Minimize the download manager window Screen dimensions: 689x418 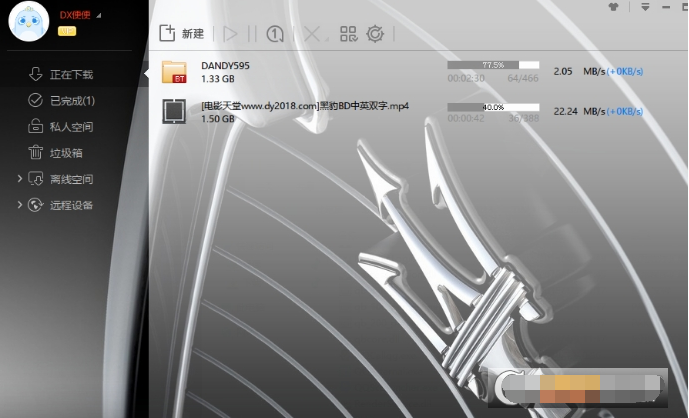tap(666, 7)
